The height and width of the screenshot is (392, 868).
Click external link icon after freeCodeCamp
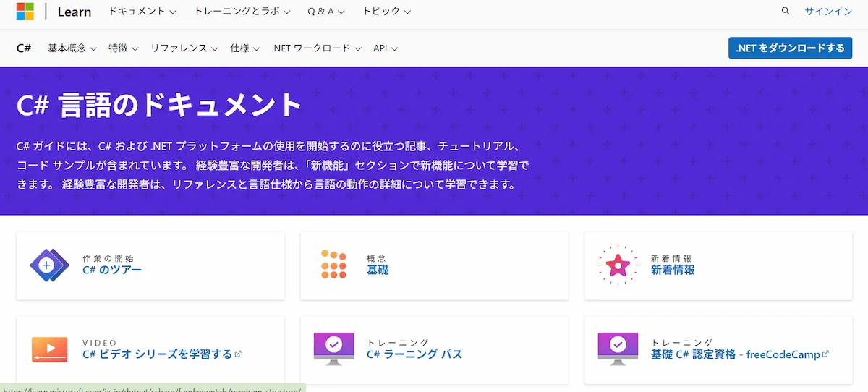coord(826,354)
